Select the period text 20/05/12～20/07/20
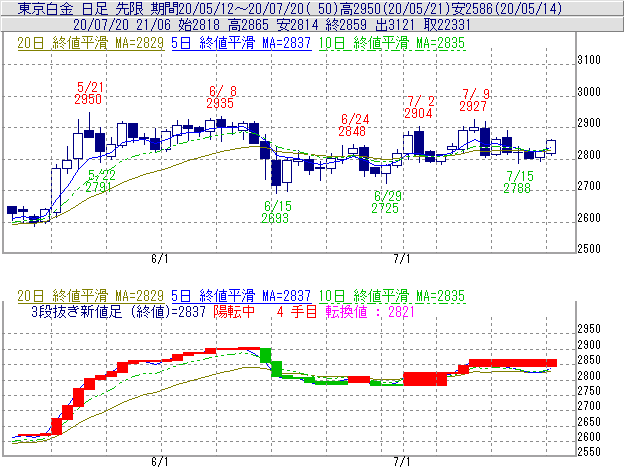Viewport: 624px width, 474px height. click(241, 8)
